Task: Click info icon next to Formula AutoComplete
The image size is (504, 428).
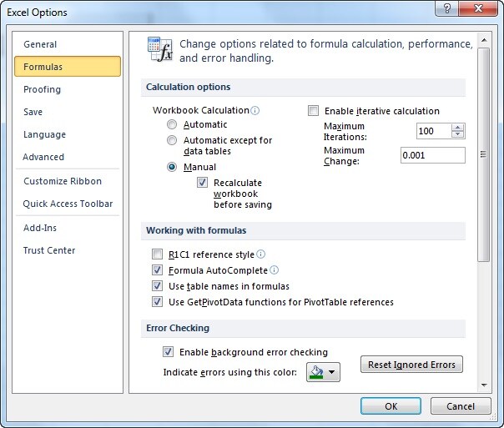Action: point(274,270)
